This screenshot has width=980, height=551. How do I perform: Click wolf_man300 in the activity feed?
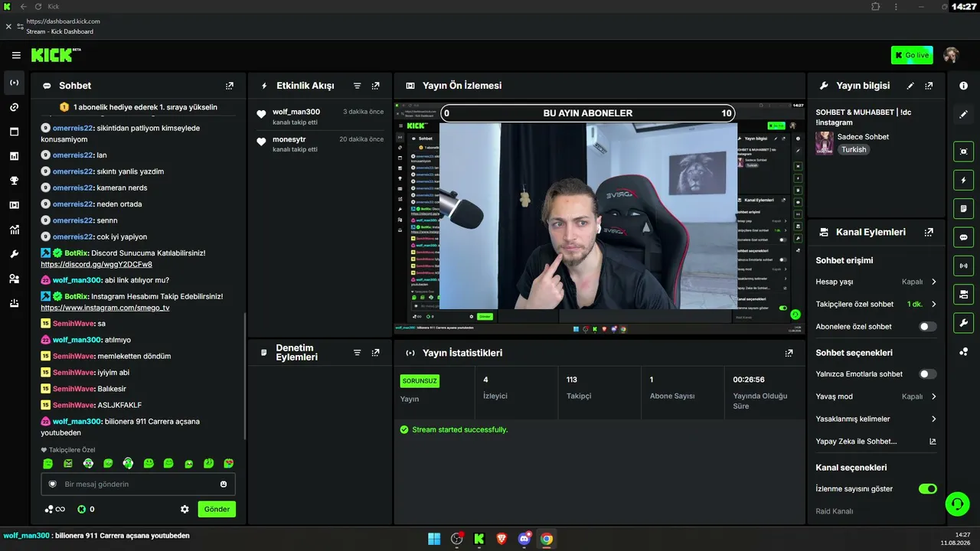(296, 112)
